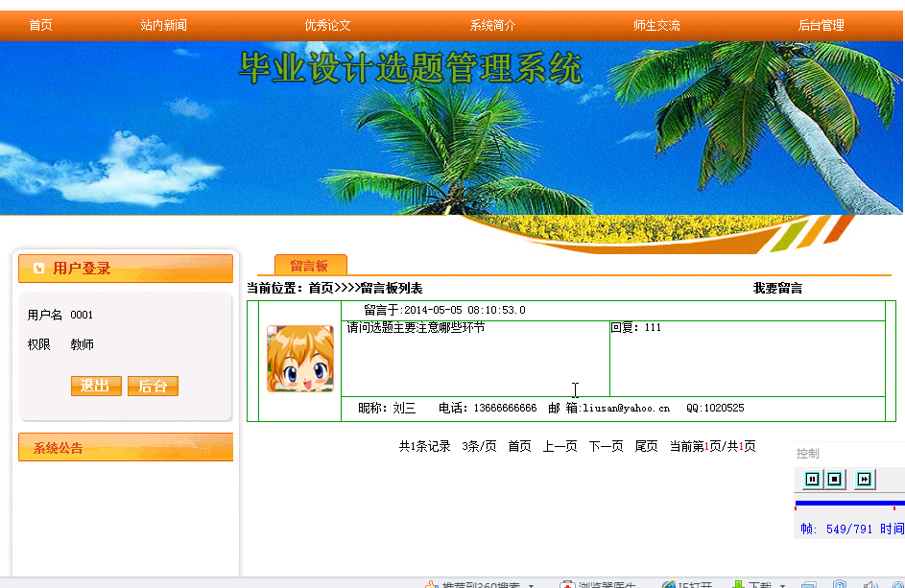Screen dimensions: 905x588
Task: Skip forward using fast-forward control button
Action: (x=864, y=479)
